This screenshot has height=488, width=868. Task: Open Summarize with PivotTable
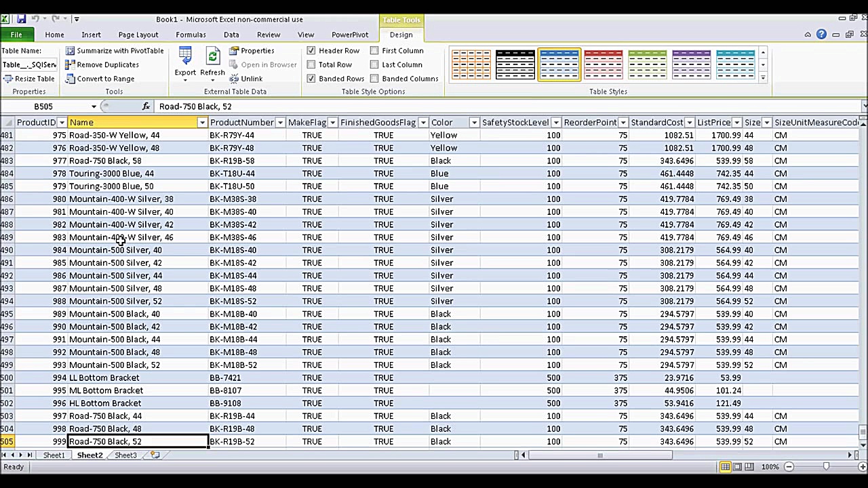tap(115, 51)
